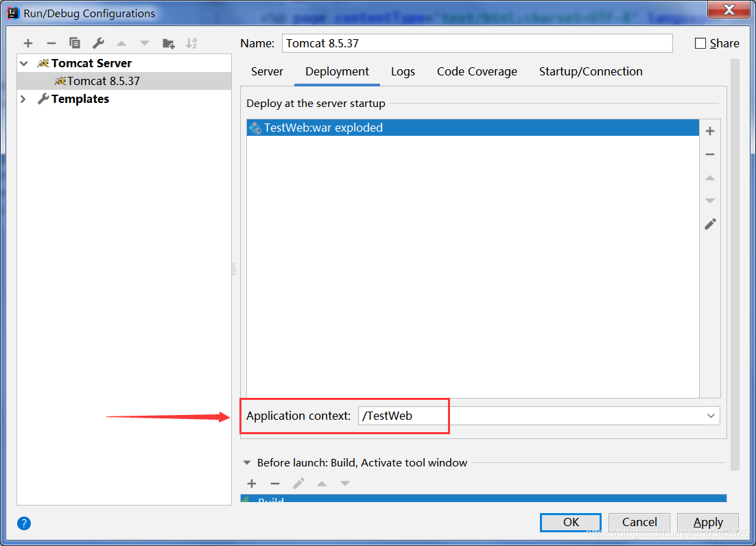Confirm with the OK button
The width and height of the screenshot is (756, 546).
point(571,523)
